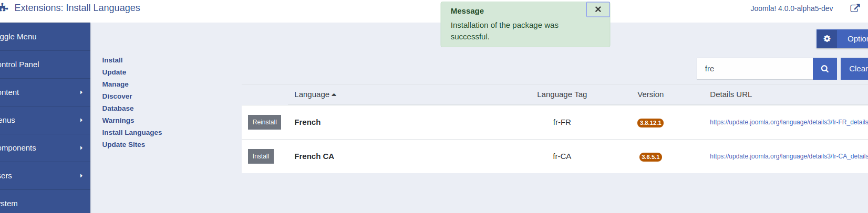Select the Discover submenu item
Viewport: 868px width, 213px height.
(x=117, y=97)
